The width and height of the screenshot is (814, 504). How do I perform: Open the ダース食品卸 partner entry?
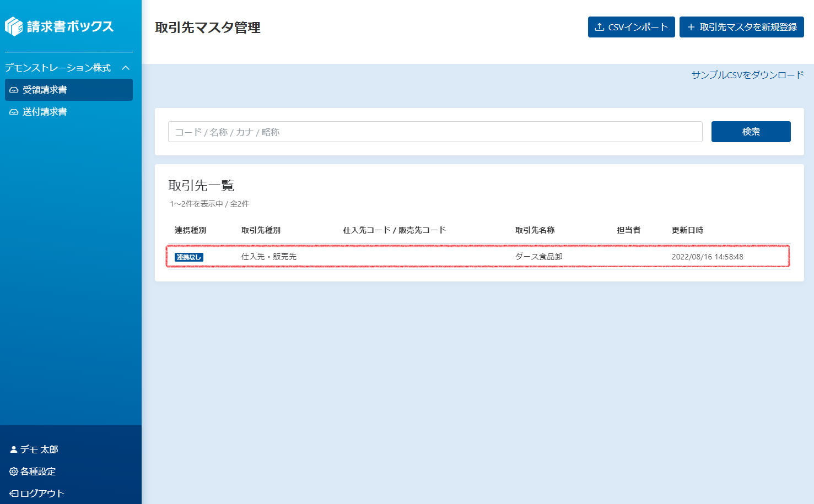click(x=538, y=257)
